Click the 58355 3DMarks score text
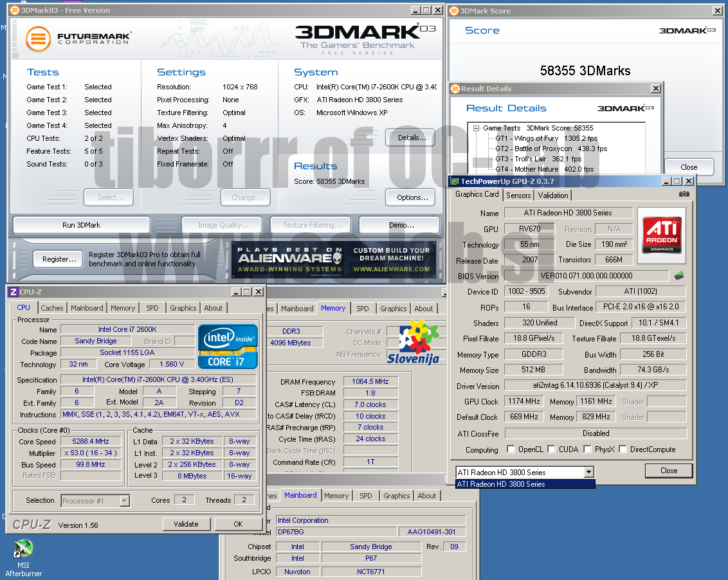 [x=585, y=71]
